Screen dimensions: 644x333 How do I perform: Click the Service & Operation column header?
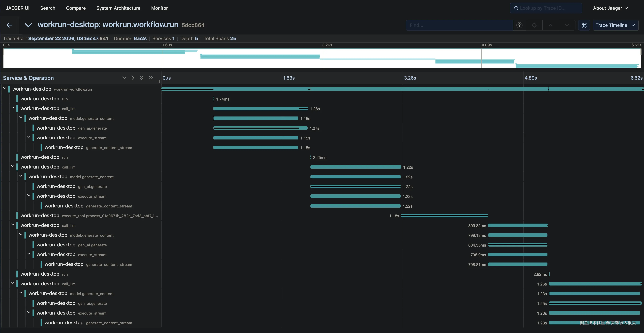pyautogui.click(x=28, y=78)
